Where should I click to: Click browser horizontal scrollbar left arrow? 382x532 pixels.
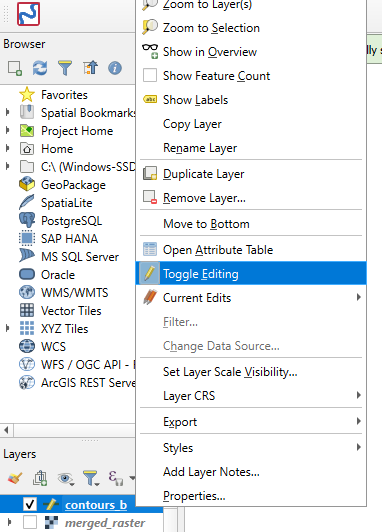coord(6,430)
